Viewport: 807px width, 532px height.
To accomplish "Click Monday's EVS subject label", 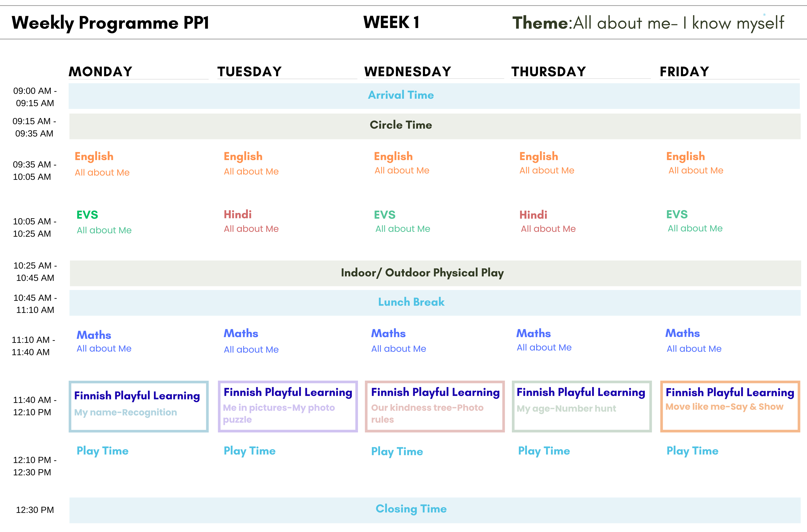I will click(x=87, y=215).
